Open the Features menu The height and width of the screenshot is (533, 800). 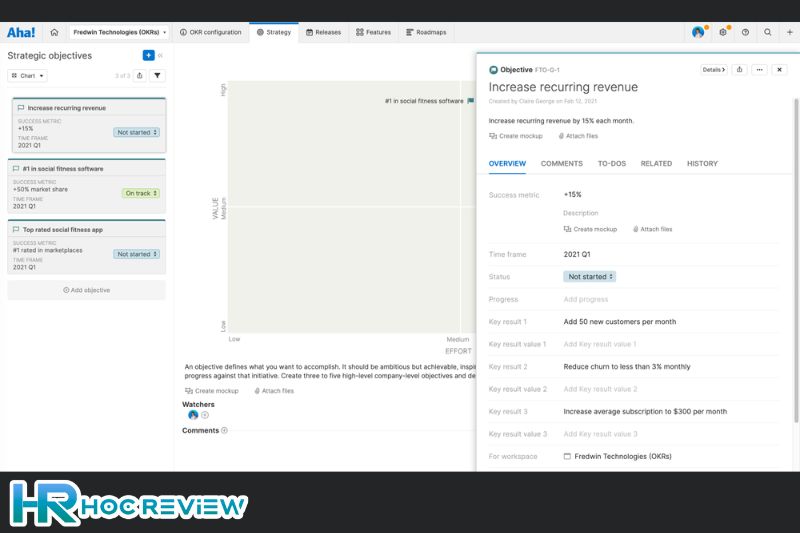(x=373, y=32)
